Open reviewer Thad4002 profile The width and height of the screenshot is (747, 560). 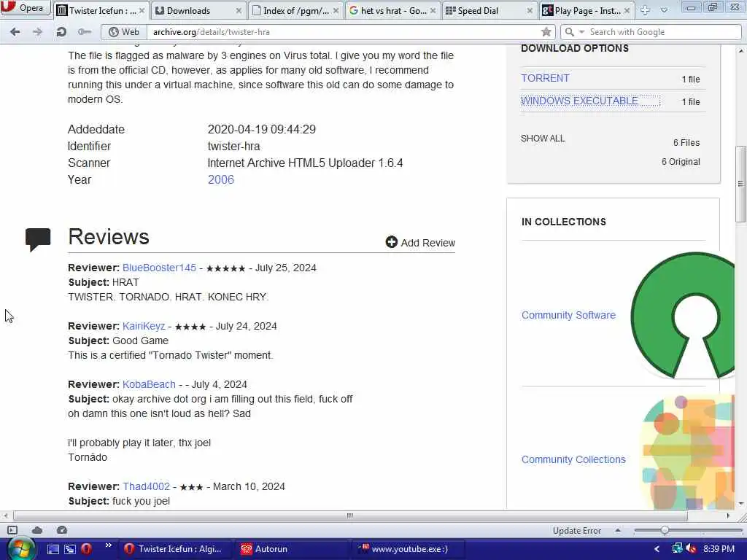pos(146,486)
